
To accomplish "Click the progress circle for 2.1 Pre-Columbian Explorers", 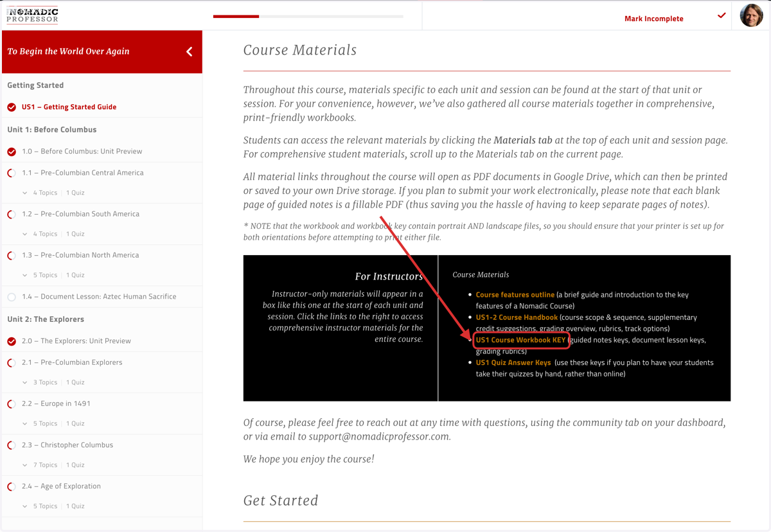I will [x=12, y=362].
